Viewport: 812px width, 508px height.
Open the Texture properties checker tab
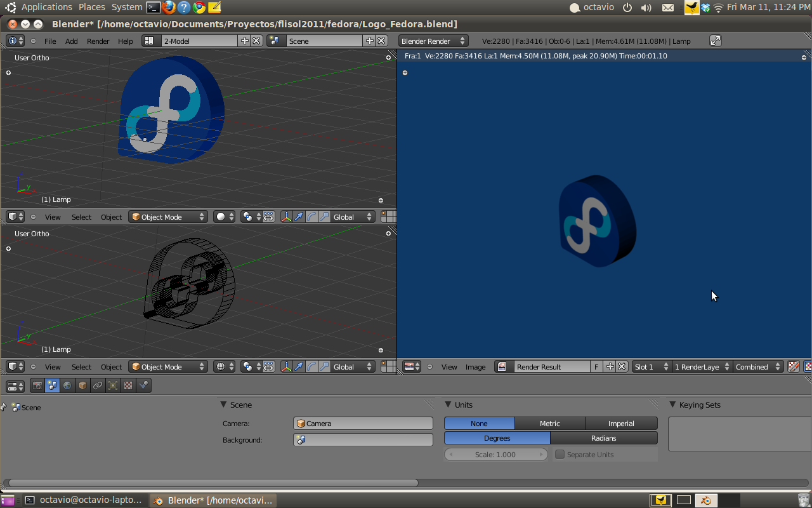pyautogui.click(x=128, y=385)
